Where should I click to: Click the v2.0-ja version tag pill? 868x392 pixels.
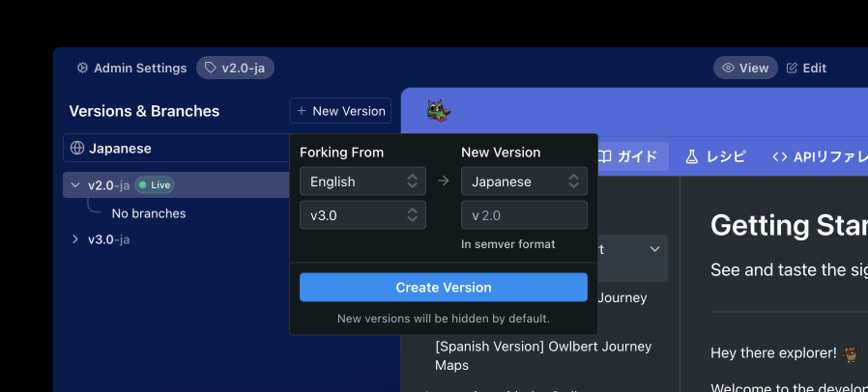pyautogui.click(x=235, y=68)
